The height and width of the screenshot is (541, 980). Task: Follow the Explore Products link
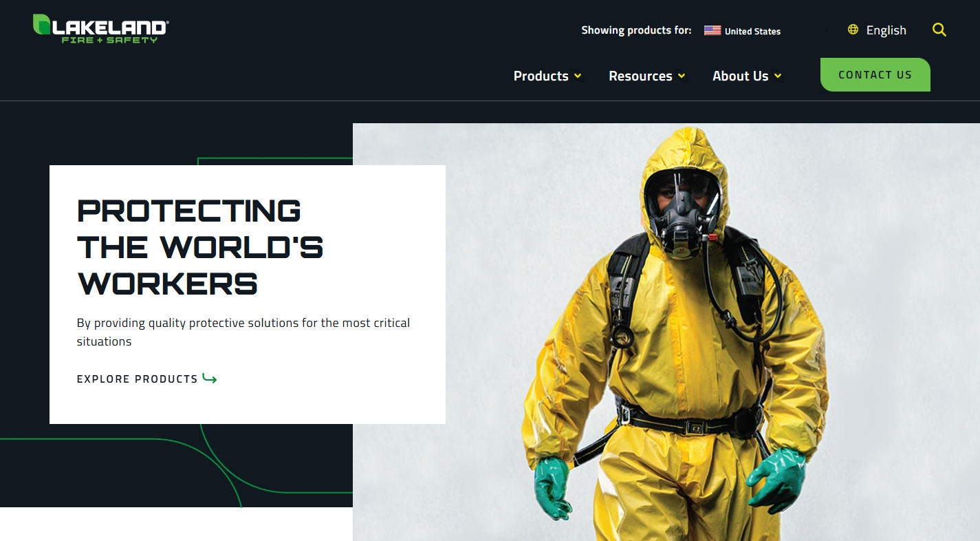tap(137, 379)
